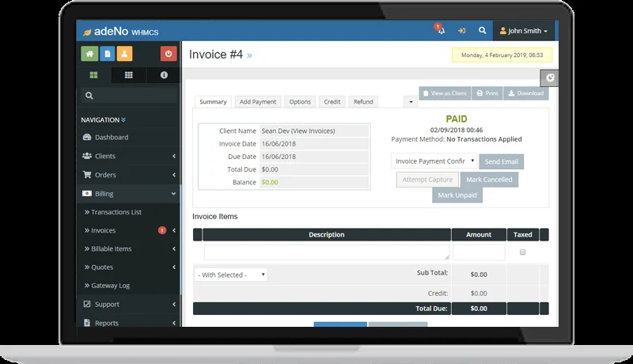Expand the Support menu
633x364 pixels.
[128, 305]
